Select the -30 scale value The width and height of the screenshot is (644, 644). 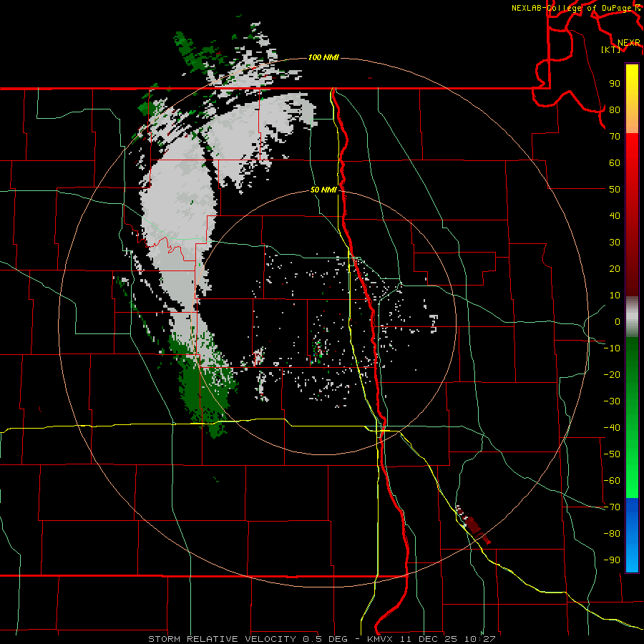coord(612,401)
